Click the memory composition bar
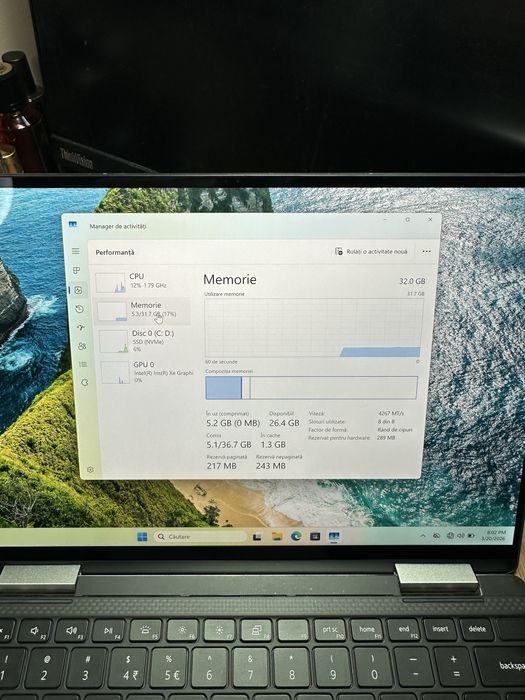The height and width of the screenshot is (700, 525). [x=311, y=388]
